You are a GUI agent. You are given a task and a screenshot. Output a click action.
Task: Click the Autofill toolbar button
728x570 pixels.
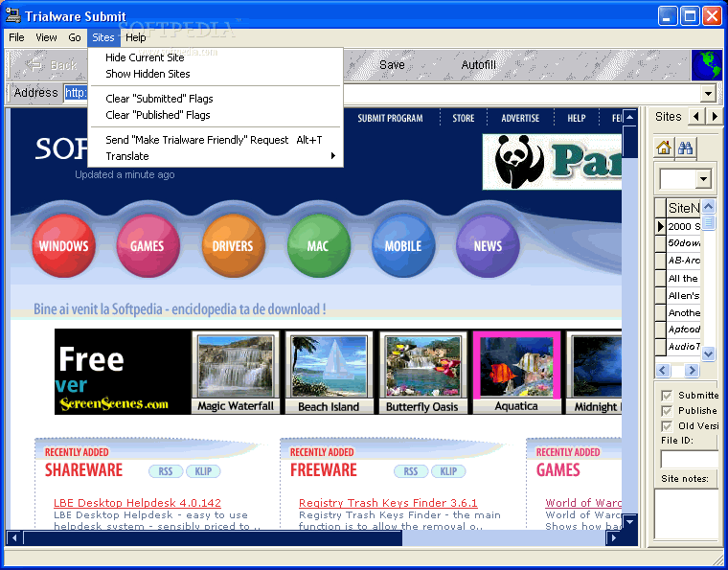pyautogui.click(x=478, y=65)
